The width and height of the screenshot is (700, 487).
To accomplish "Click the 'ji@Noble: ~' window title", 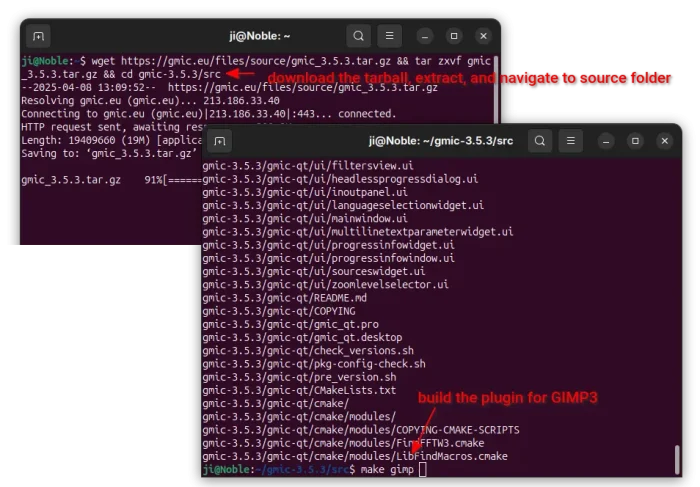I will [x=260, y=36].
